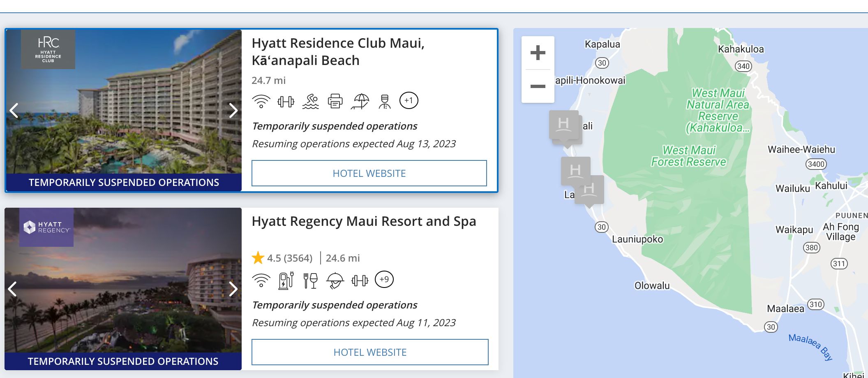This screenshot has height=378, width=868.
Task: Click the beach umbrella amenity icon
Action: pyautogui.click(x=360, y=101)
